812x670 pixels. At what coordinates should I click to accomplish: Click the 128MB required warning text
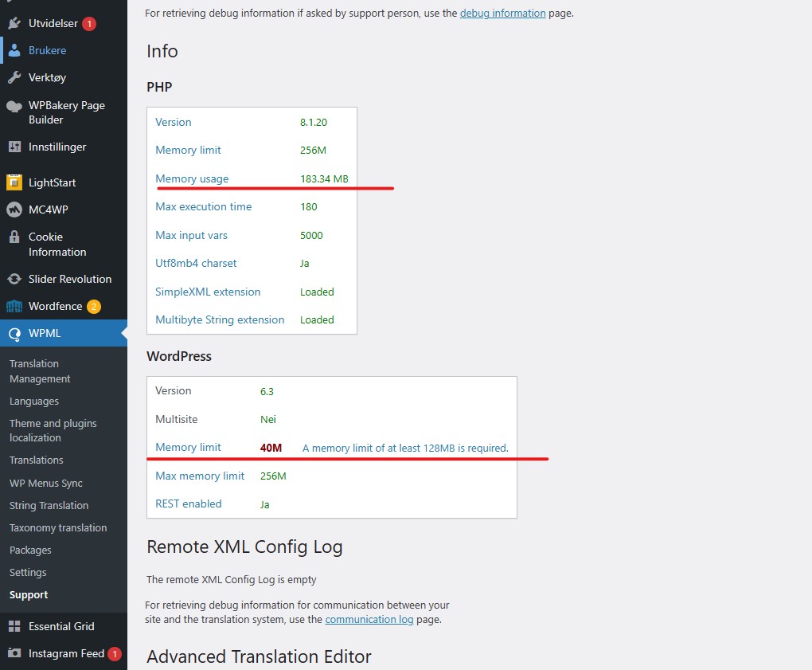[x=405, y=448]
